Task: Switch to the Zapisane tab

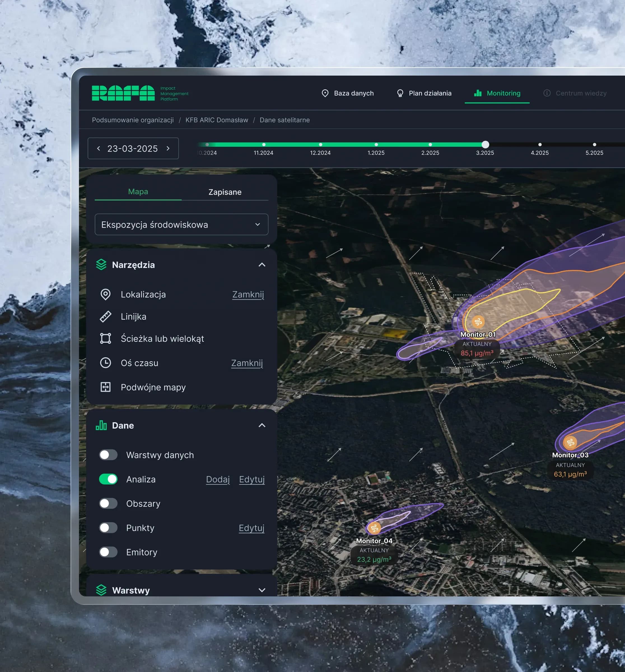Action: point(225,192)
